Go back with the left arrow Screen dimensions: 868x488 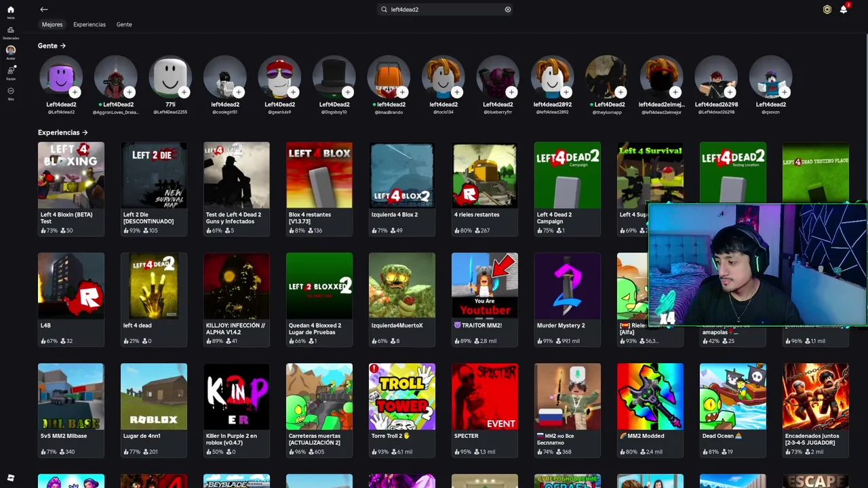click(x=43, y=9)
